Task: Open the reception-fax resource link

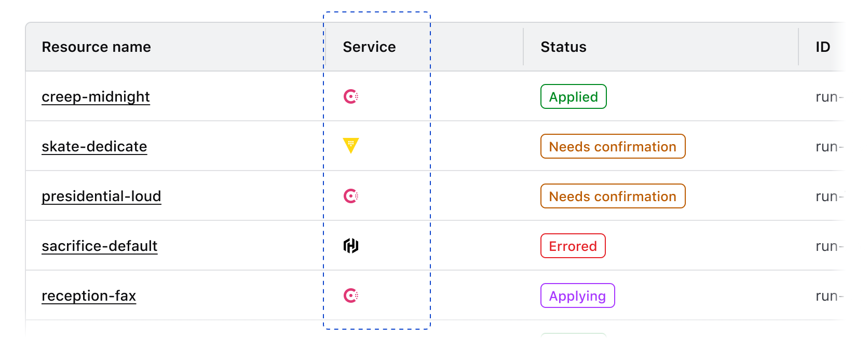Action: coord(89,296)
